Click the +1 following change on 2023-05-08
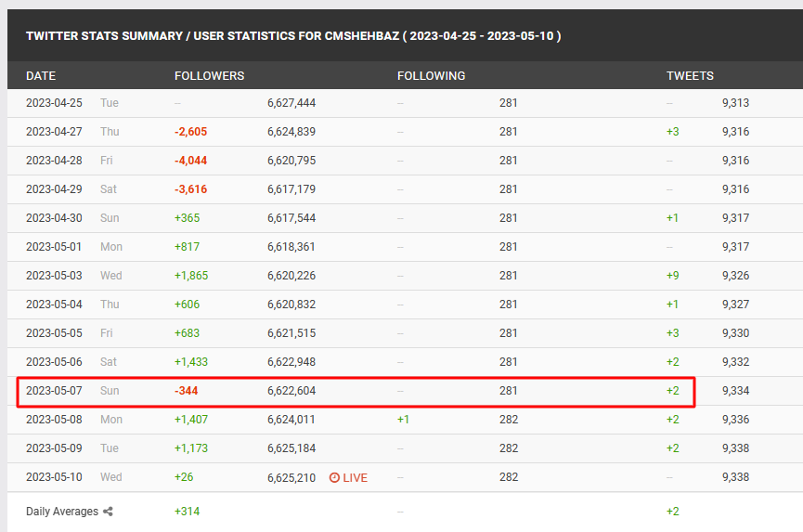Viewport: 803px width, 532px height. (403, 420)
